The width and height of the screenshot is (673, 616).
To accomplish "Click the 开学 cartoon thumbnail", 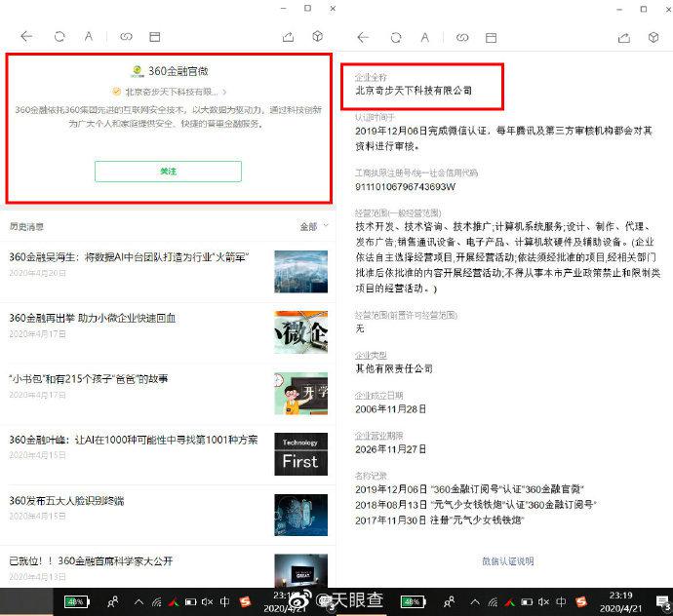I will 300,394.
